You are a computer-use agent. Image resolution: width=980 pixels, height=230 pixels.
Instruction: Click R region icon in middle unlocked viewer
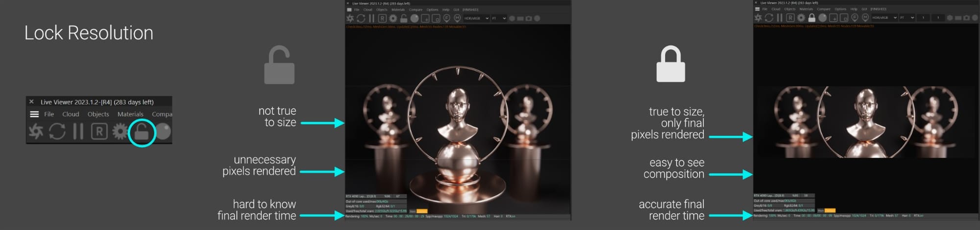(x=382, y=18)
